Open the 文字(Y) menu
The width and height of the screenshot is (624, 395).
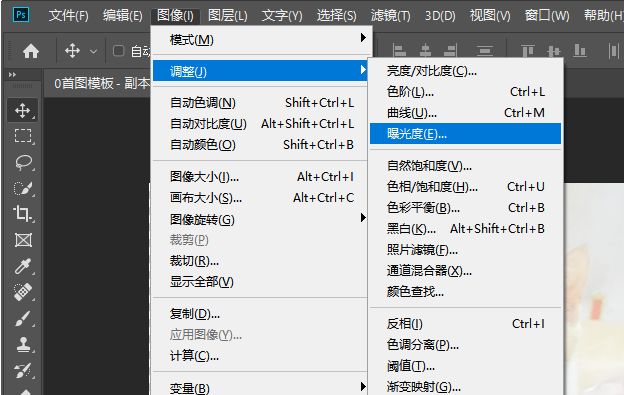282,16
